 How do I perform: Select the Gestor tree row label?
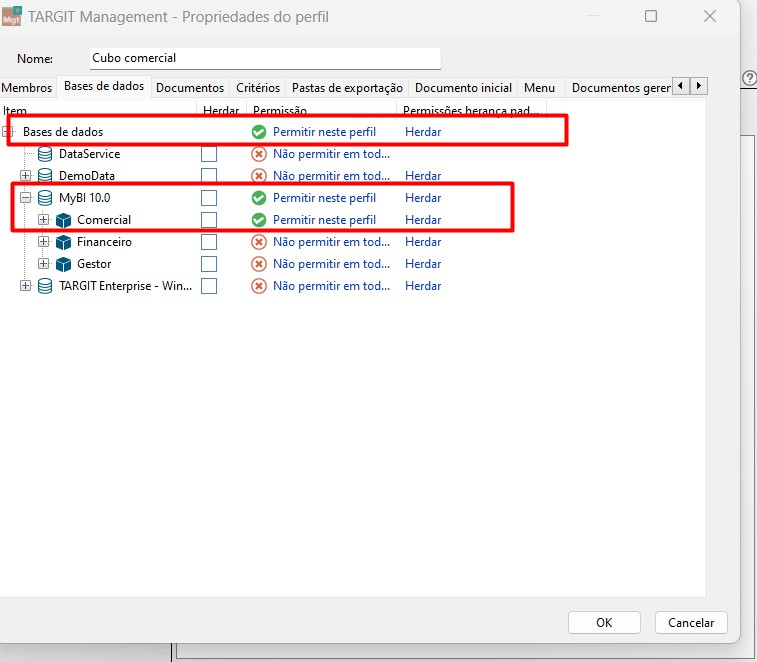(x=94, y=264)
